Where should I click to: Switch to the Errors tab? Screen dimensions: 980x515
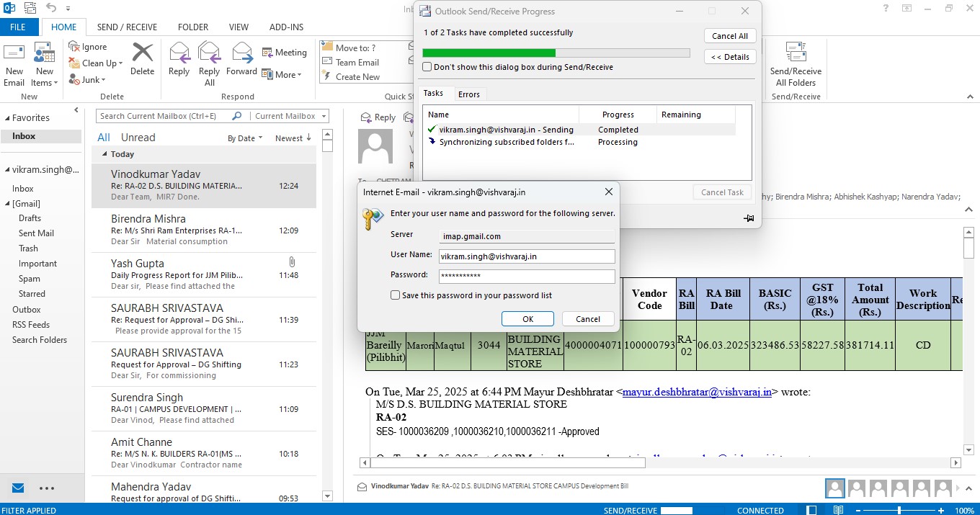click(468, 94)
